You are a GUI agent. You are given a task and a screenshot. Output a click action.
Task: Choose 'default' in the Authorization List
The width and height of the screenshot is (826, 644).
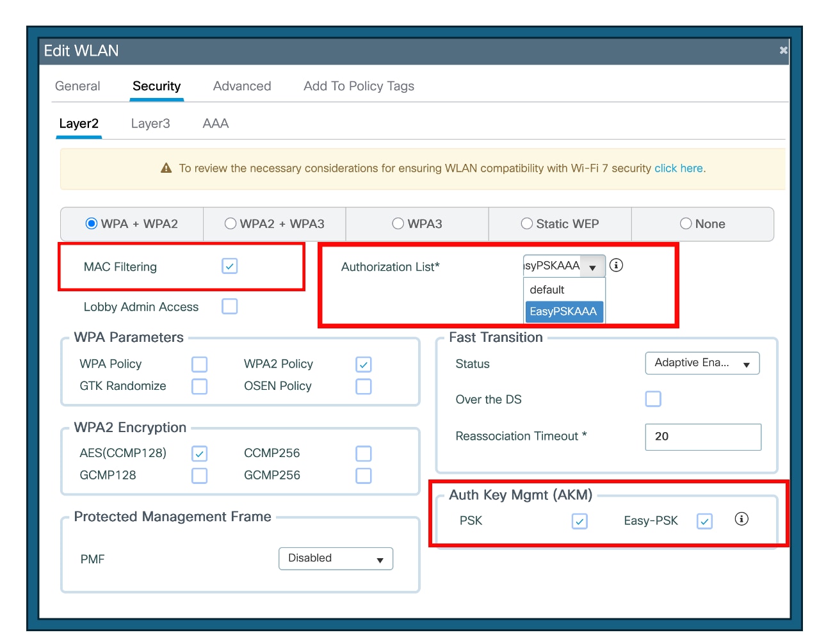pos(564,290)
